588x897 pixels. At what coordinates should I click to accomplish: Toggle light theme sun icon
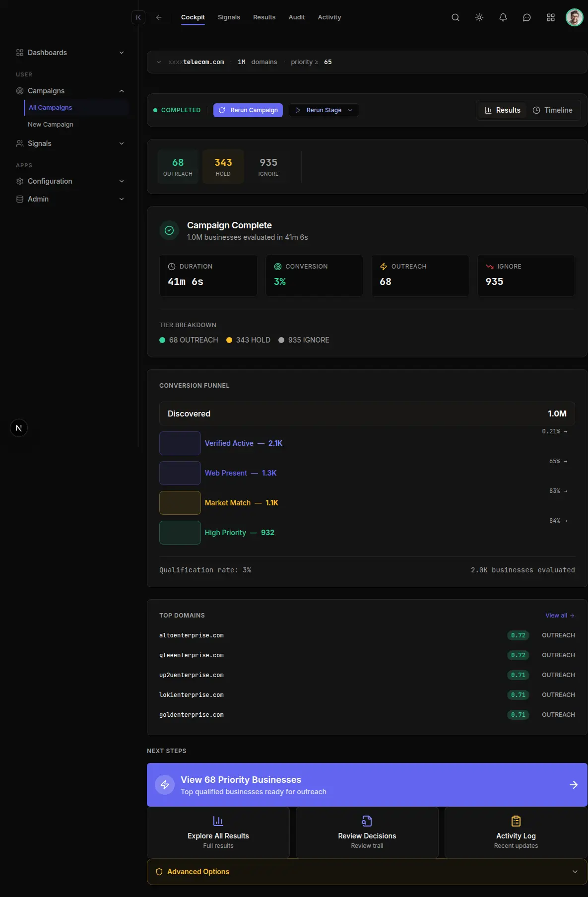[479, 17]
